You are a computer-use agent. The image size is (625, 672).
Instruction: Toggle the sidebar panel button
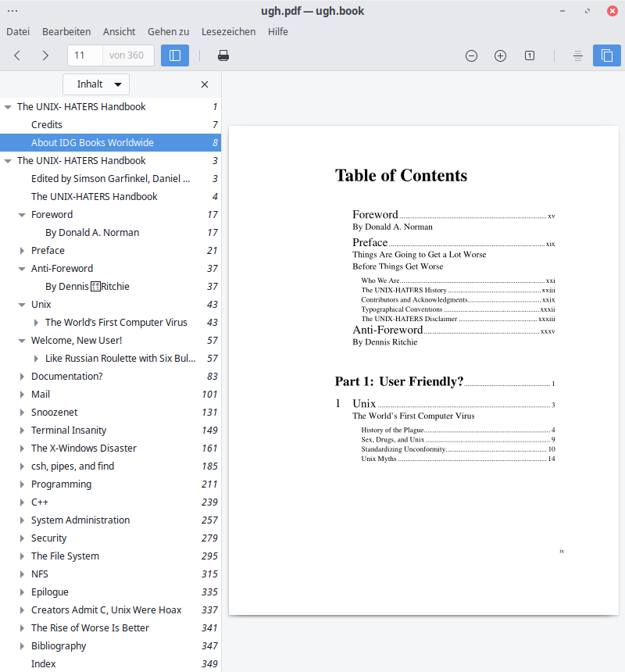coord(175,55)
